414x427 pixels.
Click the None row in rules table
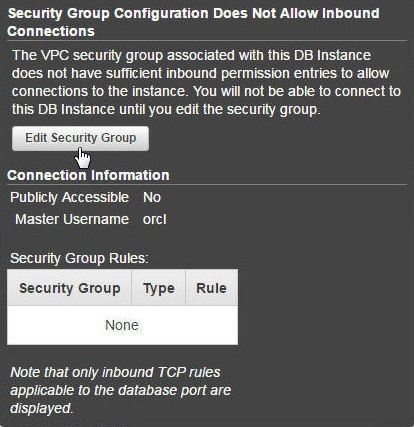tap(122, 325)
